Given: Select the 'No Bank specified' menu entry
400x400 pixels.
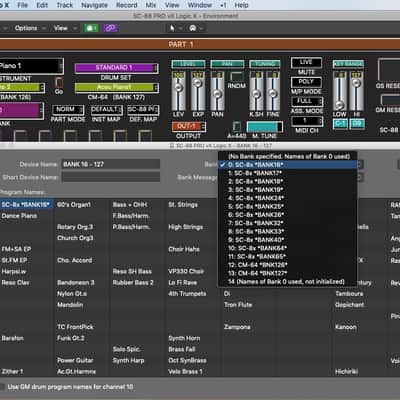Looking at the screenshot, I should 288,156.
